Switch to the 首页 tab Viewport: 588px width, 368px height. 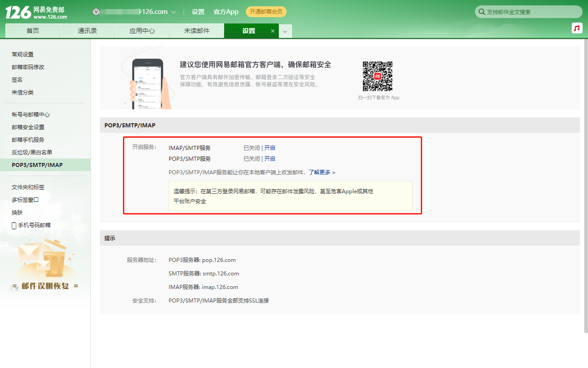(x=33, y=31)
